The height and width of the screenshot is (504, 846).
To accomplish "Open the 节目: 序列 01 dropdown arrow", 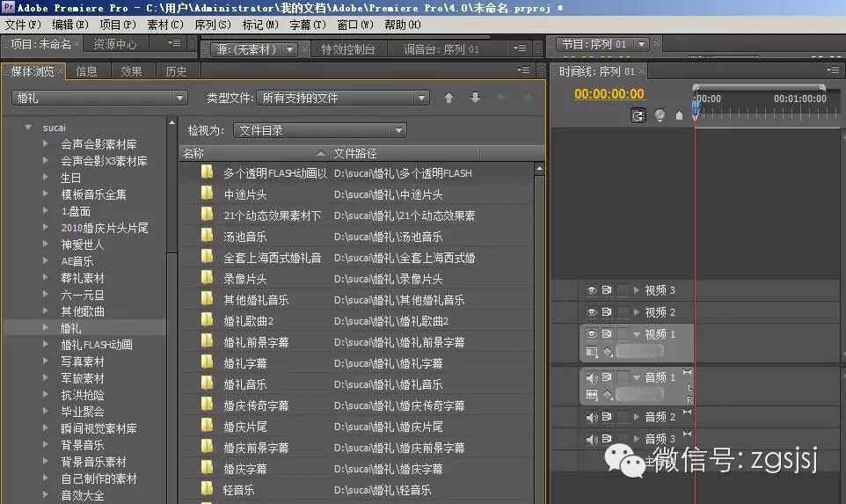I will 641,44.
